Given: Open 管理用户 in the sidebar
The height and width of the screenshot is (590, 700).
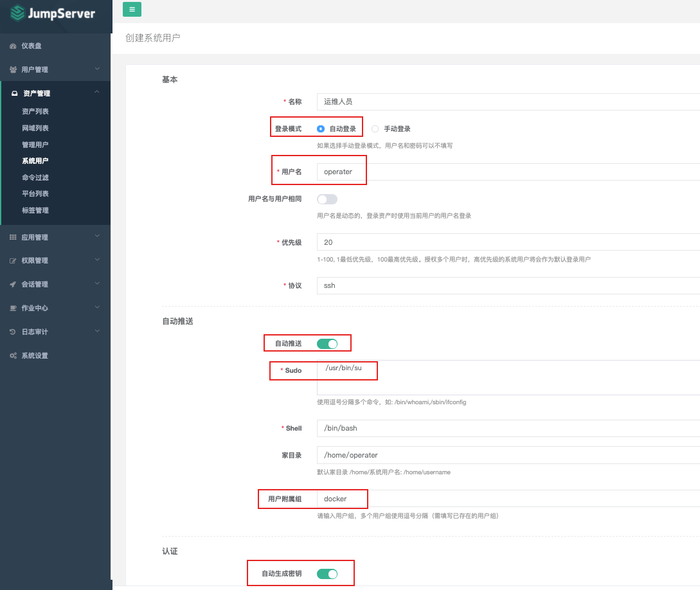Looking at the screenshot, I should [x=35, y=145].
